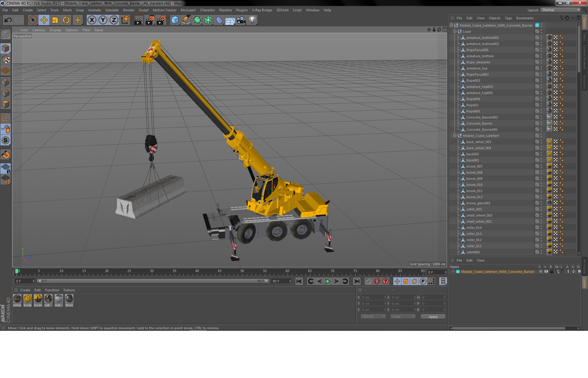This screenshot has width=588, height=378.
Task: Open the Sculpt menu
Action: click(143, 10)
